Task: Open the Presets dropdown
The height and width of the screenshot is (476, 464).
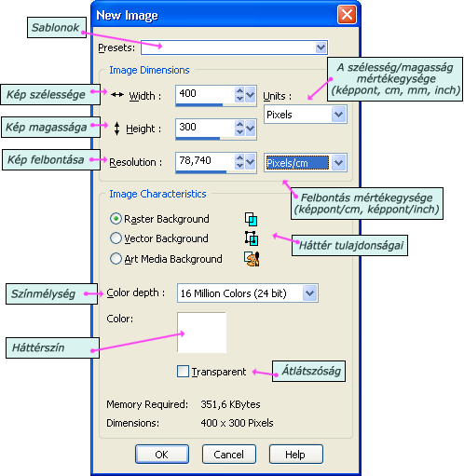Action: [x=321, y=48]
